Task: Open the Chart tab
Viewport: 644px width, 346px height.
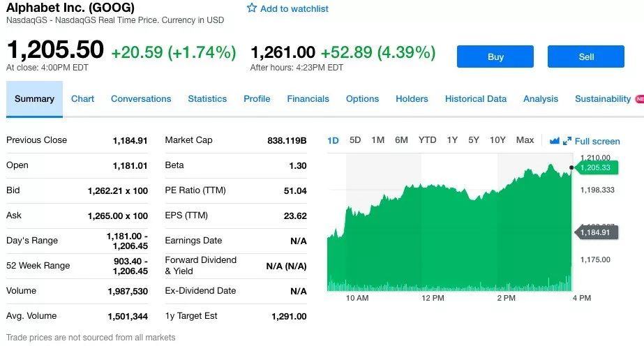Action: 82,99
